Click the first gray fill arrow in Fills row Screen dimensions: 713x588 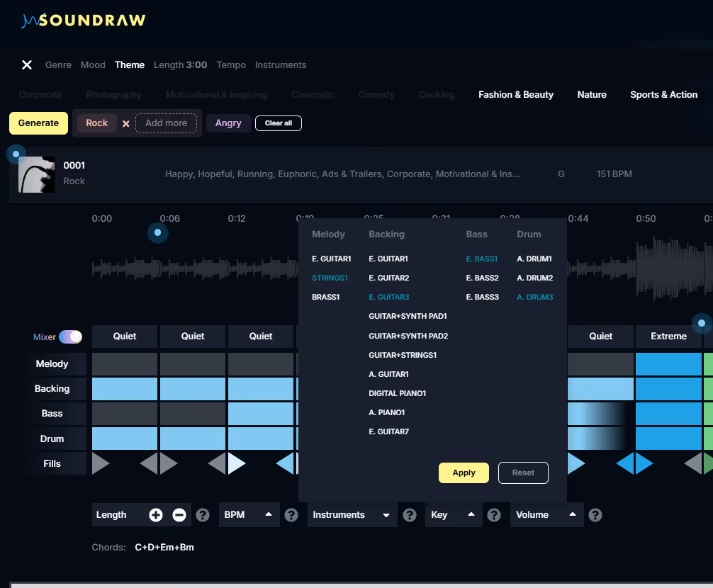(101, 463)
